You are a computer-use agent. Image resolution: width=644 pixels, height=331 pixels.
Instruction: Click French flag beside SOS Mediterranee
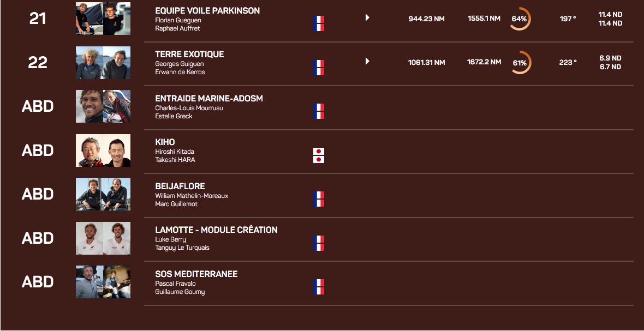click(x=319, y=287)
